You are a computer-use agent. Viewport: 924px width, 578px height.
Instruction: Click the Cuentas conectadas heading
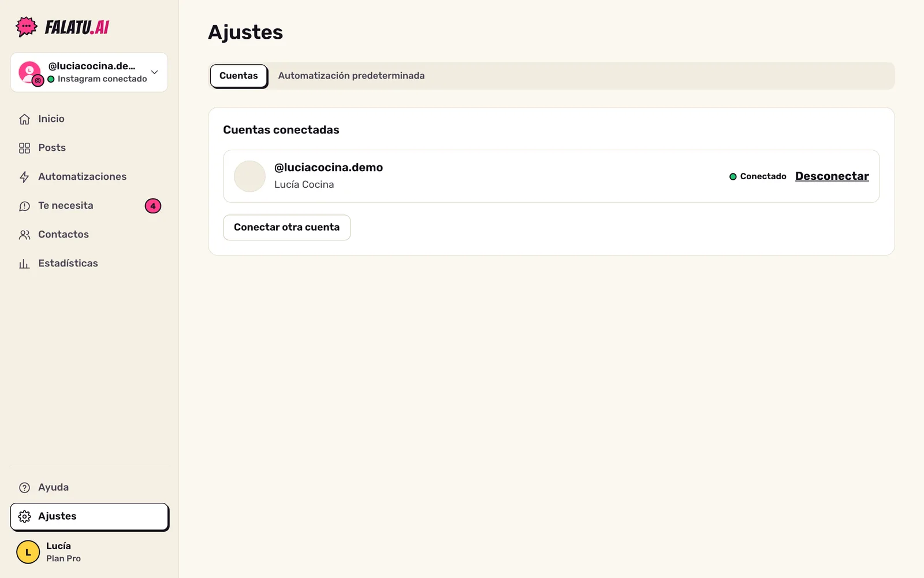(x=281, y=130)
